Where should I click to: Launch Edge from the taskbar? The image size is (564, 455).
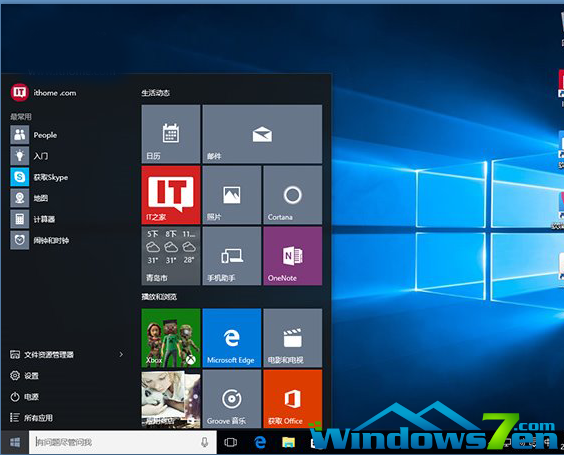tap(260, 442)
